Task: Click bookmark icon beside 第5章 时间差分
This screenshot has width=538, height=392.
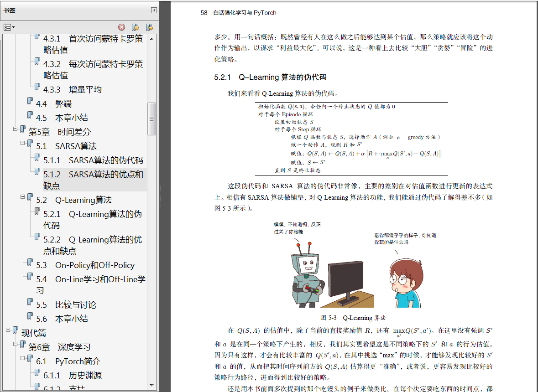Action: [23, 129]
